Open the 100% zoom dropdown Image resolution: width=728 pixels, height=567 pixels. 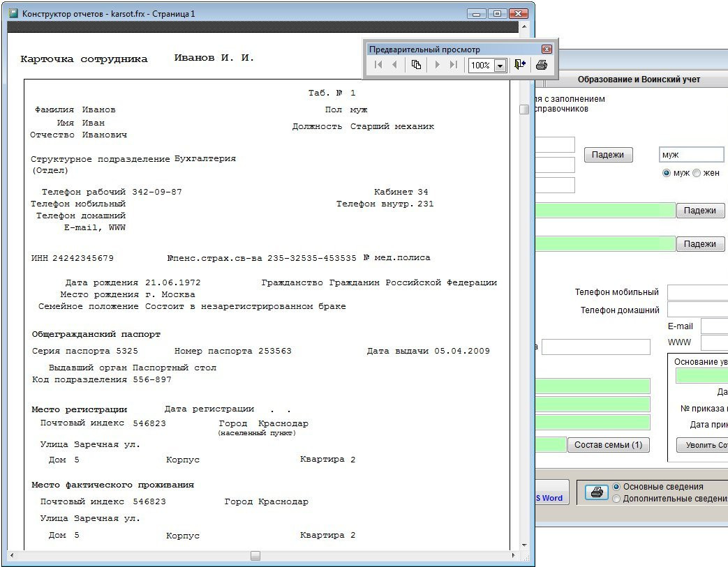pyautogui.click(x=500, y=66)
